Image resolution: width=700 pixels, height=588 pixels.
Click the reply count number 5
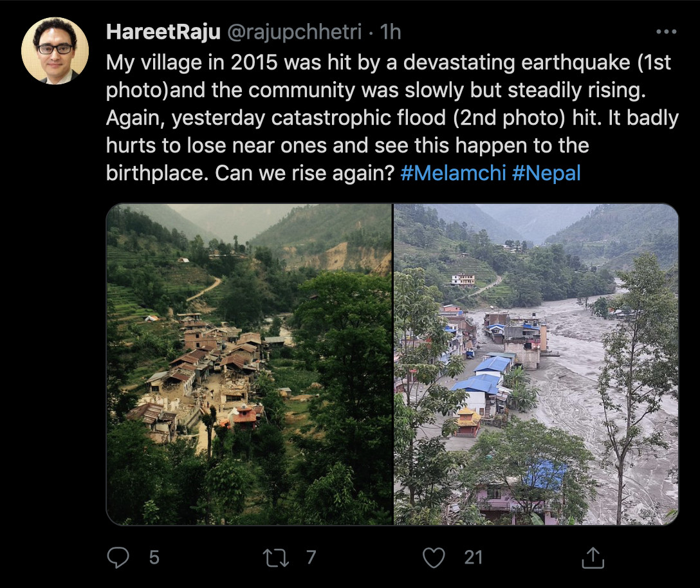154,557
